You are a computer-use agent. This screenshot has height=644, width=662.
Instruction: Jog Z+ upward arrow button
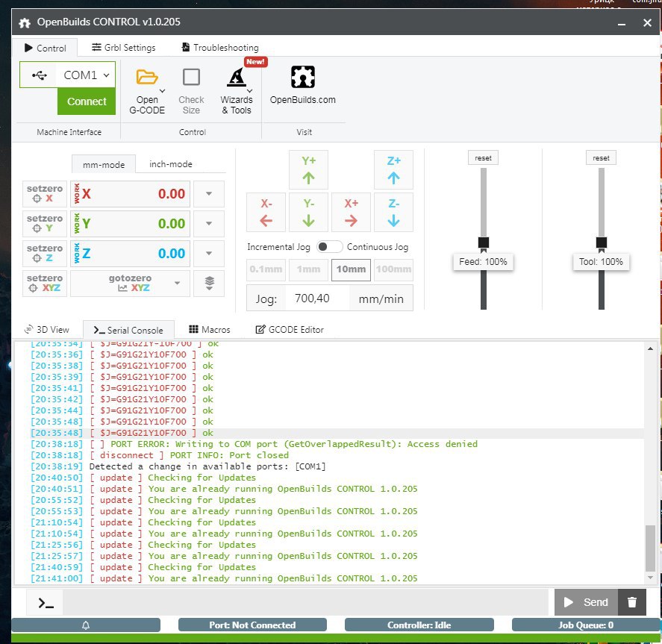click(x=393, y=169)
